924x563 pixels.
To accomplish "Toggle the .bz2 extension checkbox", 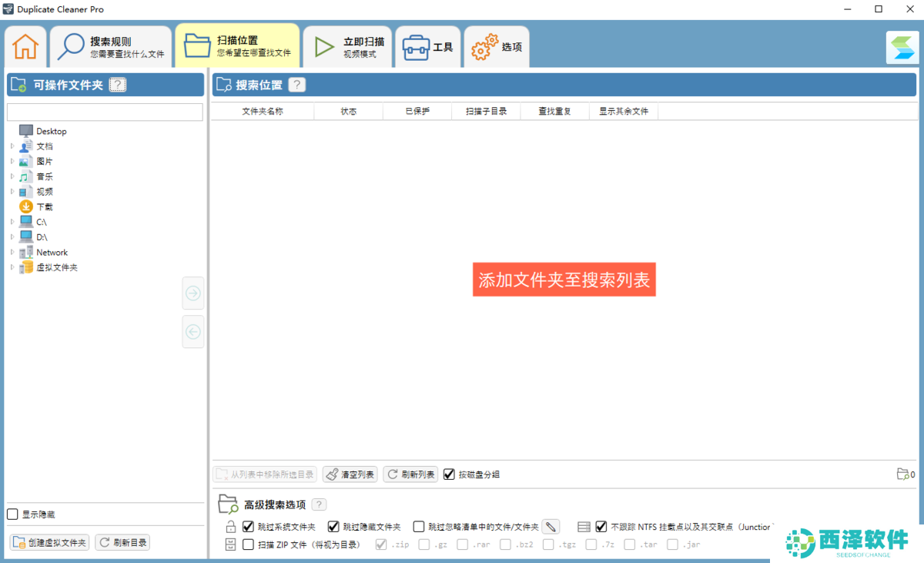I will 506,545.
